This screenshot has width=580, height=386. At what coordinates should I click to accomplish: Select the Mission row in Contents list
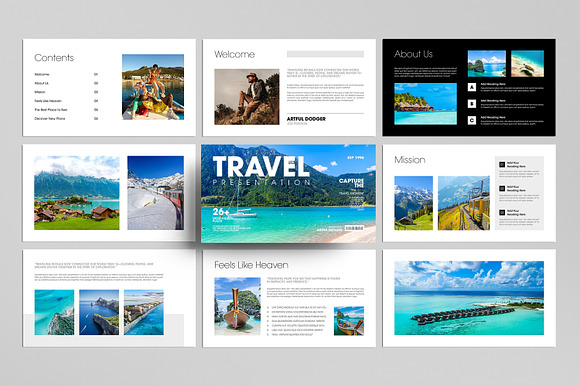(x=66, y=92)
